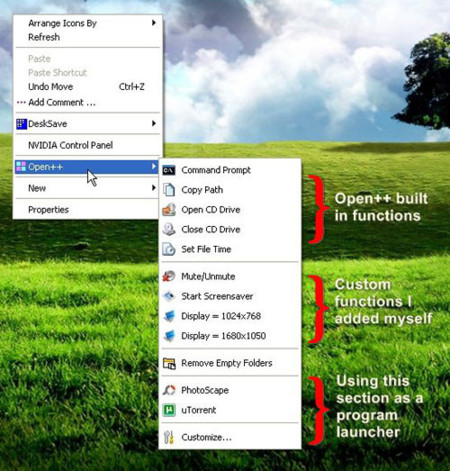Toggle Mute/Unmute from the submenu

pos(230,276)
